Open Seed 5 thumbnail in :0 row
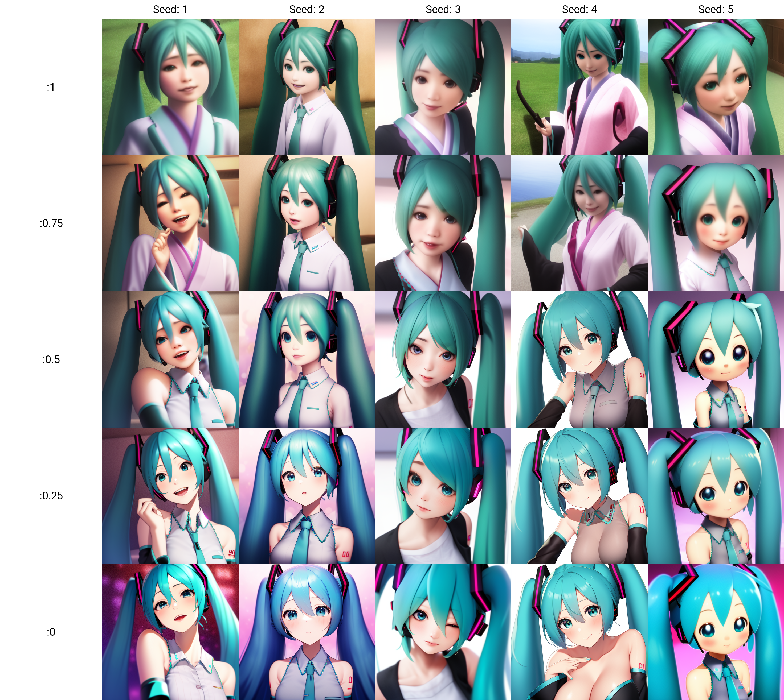Viewport: 784px width, 700px height. (x=716, y=632)
